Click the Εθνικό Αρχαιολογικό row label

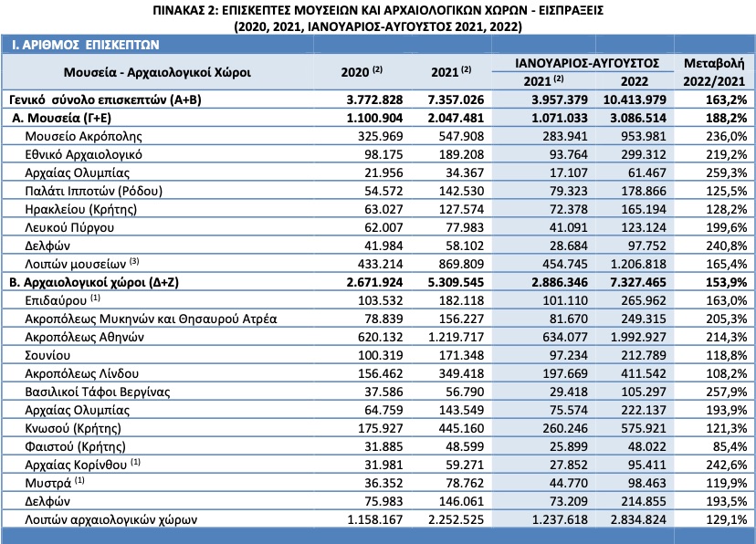[83, 154]
